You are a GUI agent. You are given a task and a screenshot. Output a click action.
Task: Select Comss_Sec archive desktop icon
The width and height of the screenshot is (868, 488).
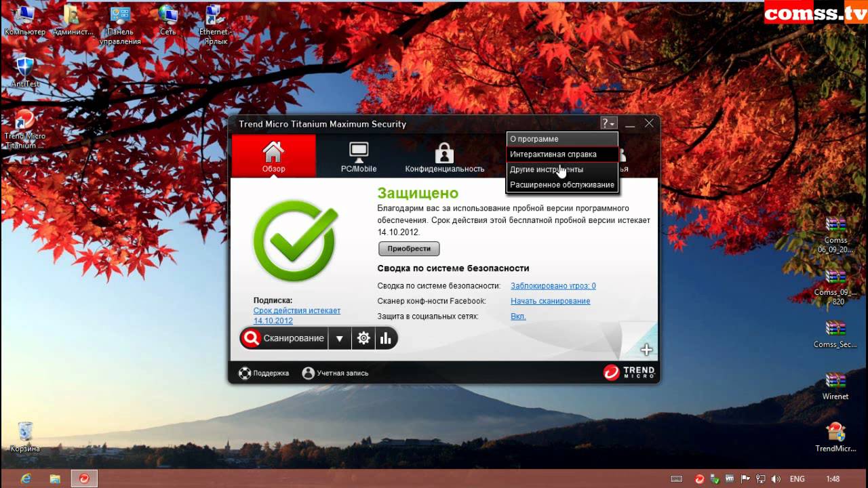(835, 334)
